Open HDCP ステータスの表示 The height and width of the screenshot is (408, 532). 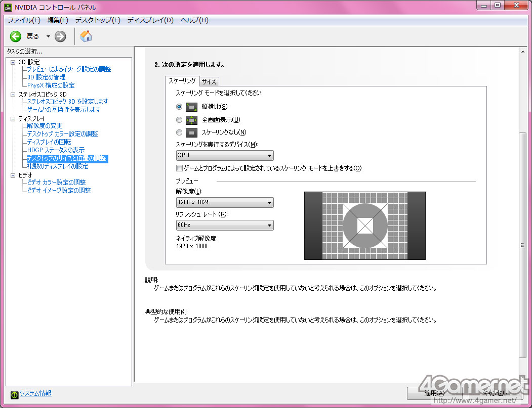click(56, 150)
